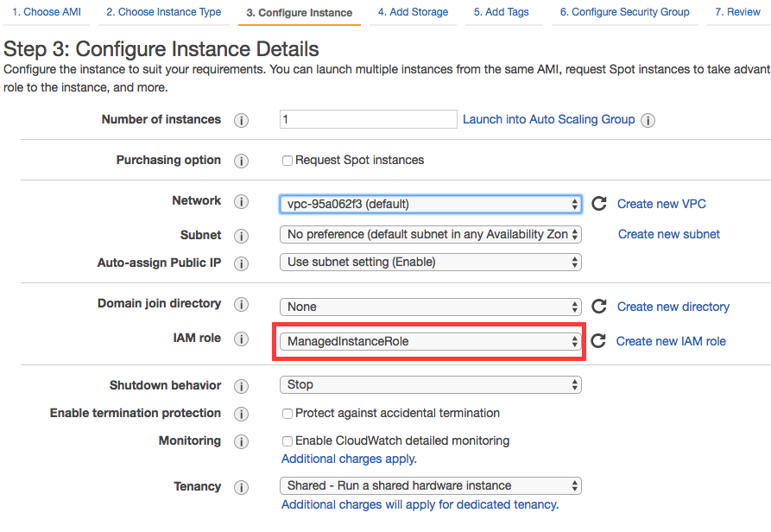Click info icon beside Shutdown behavior
This screenshot has width=771, height=532.
pos(242,386)
